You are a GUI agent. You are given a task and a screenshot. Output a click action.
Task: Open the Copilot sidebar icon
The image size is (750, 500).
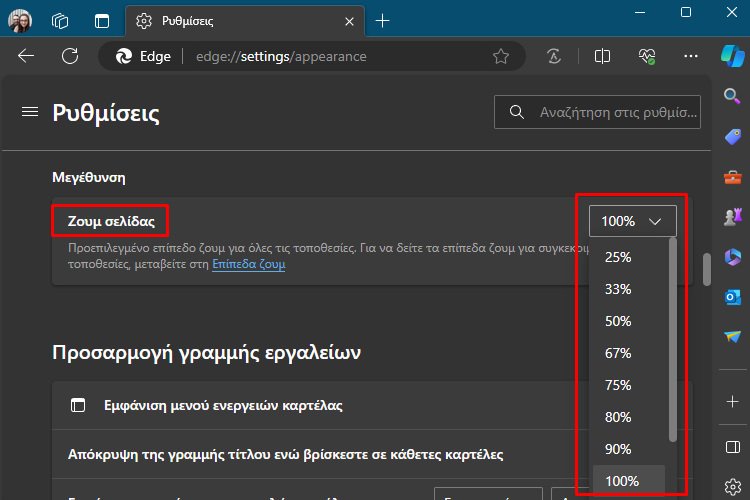tap(733, 56)
